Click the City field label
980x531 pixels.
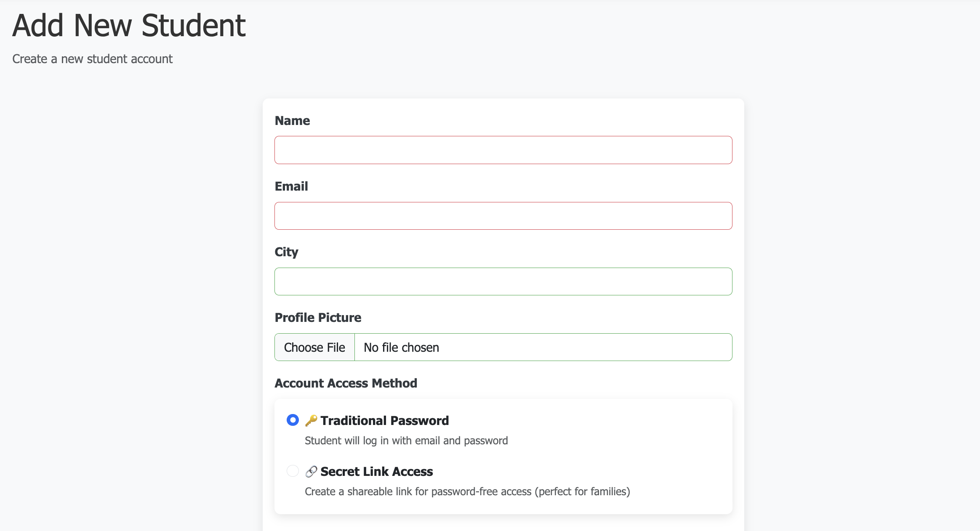pyautogui.click(x=286, y=252)
